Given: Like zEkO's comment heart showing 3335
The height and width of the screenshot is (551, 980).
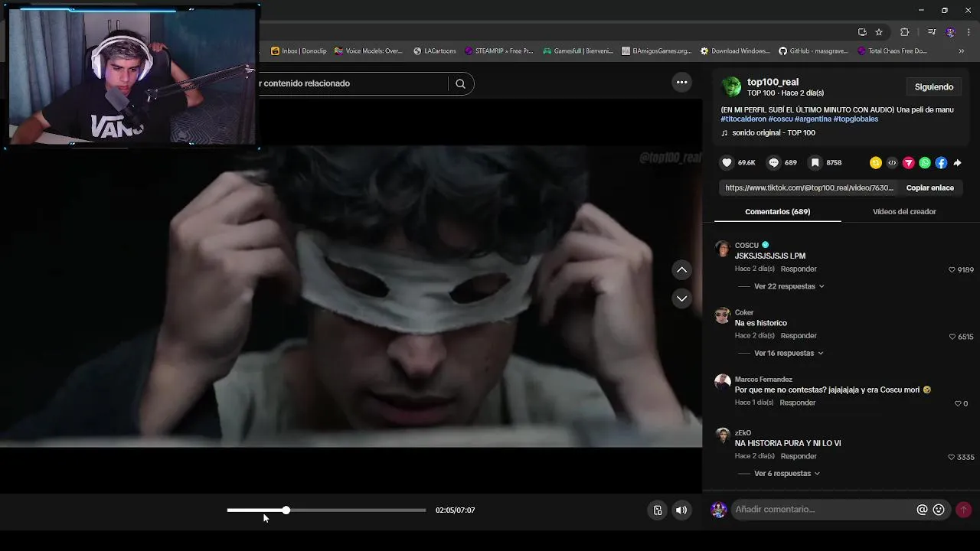Looking at the screenshot, I should tap(952, 457).
